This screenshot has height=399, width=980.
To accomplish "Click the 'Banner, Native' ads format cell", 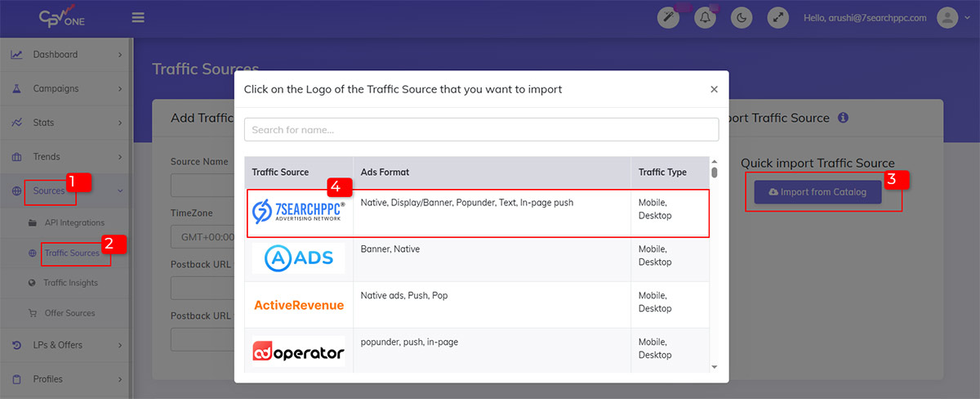I will (x=492, y=258).
